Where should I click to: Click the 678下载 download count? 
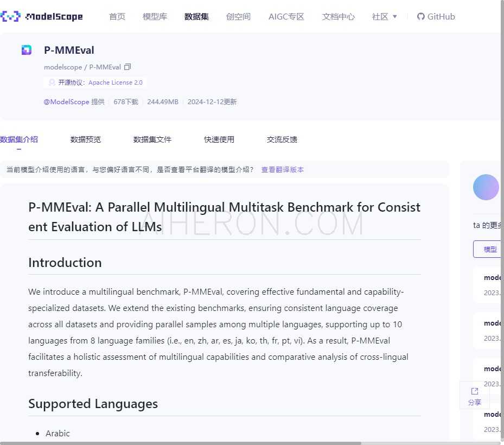tap(126, 102)
